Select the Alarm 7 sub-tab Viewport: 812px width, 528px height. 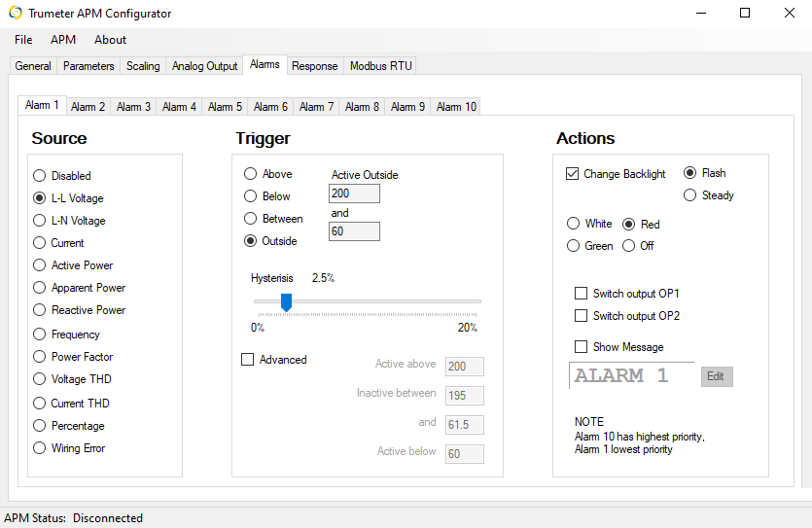[316, 107]
